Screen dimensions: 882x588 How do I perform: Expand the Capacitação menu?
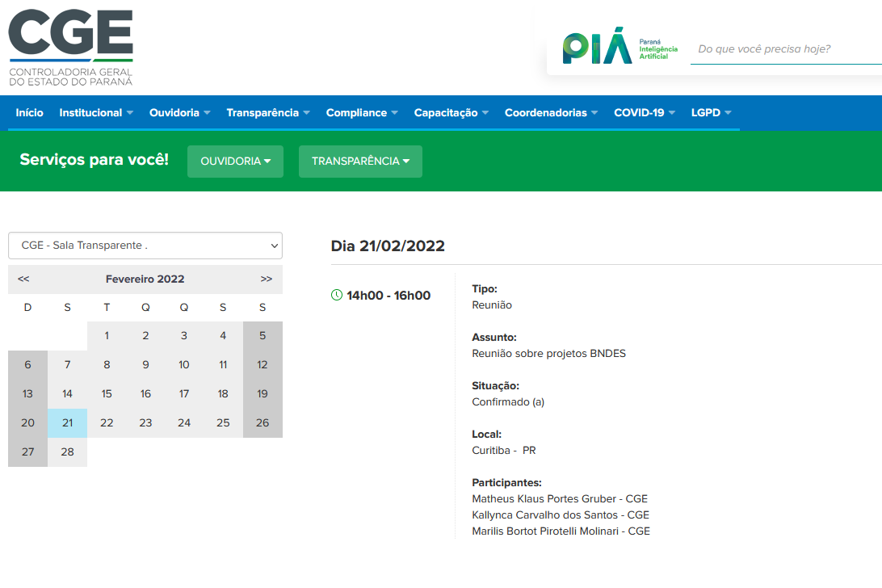tap(451, 112)
